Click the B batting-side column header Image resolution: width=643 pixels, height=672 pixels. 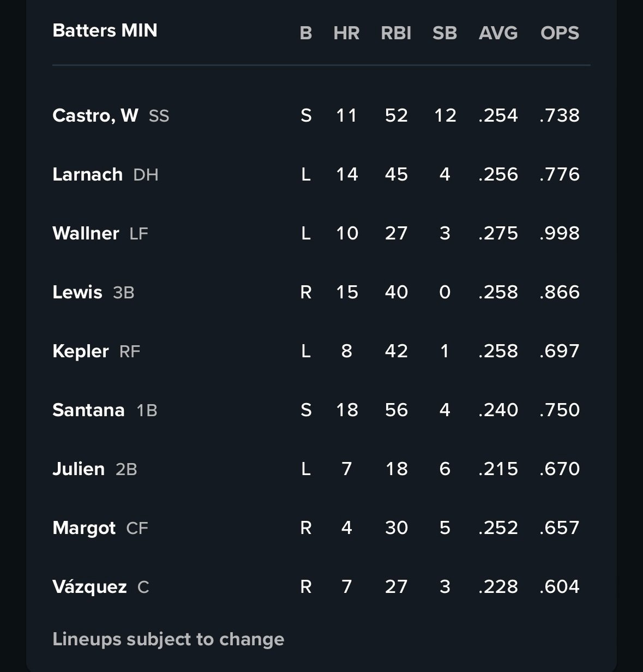(306, 33)
